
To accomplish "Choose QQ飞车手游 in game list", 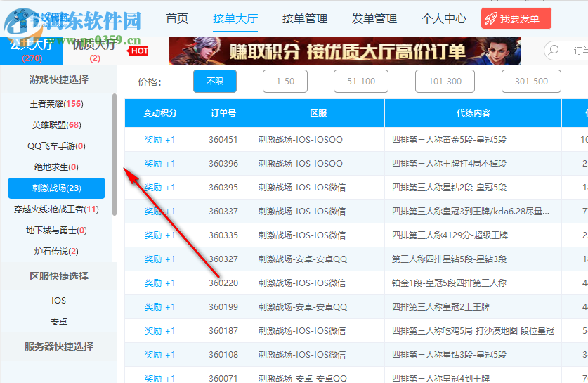I will [56, 146].
